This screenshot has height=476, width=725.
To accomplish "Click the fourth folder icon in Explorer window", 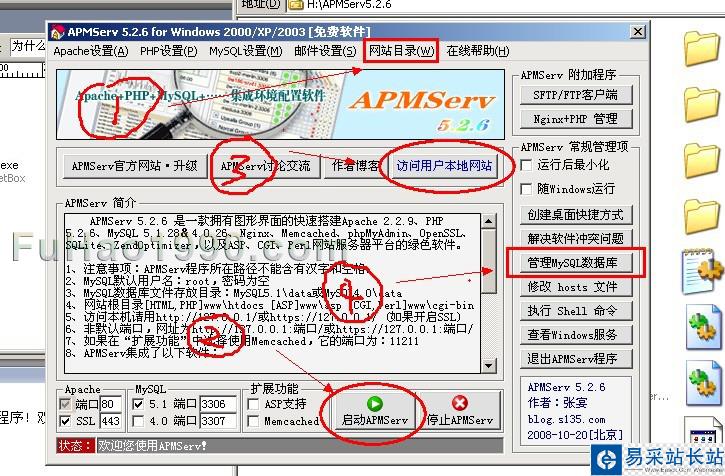I will (x=701, y=216).
